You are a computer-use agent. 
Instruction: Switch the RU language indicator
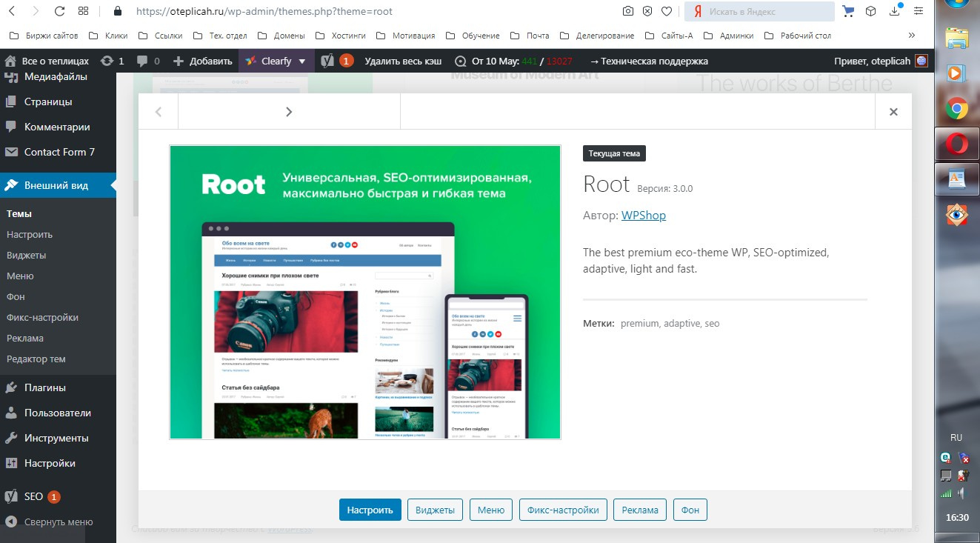coord(956,438)
